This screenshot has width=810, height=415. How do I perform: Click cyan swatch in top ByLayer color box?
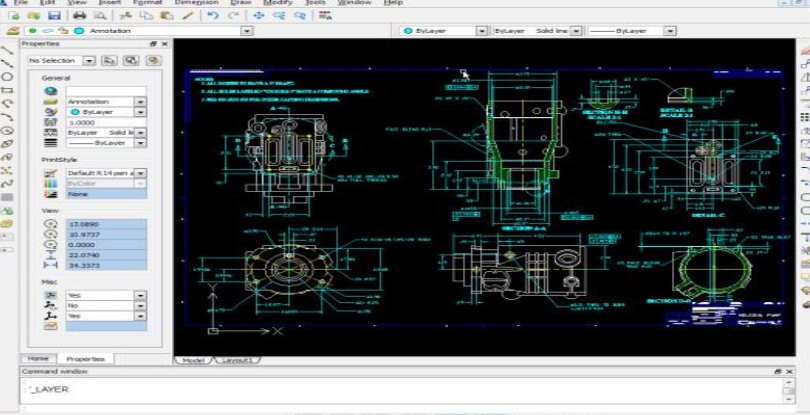coord(408,31)
